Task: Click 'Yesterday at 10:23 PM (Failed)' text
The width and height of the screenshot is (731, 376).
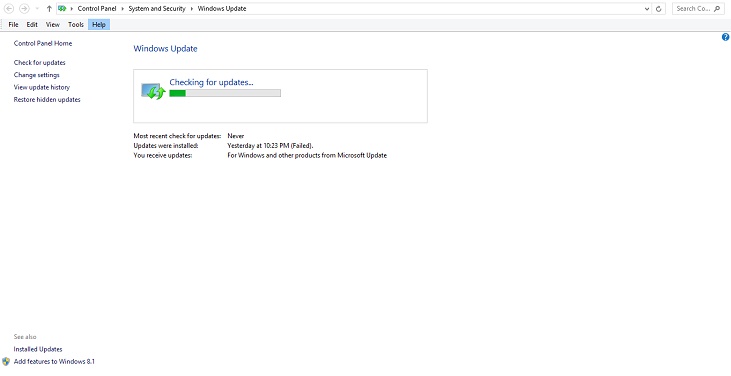Action: (x=270, y=146)
